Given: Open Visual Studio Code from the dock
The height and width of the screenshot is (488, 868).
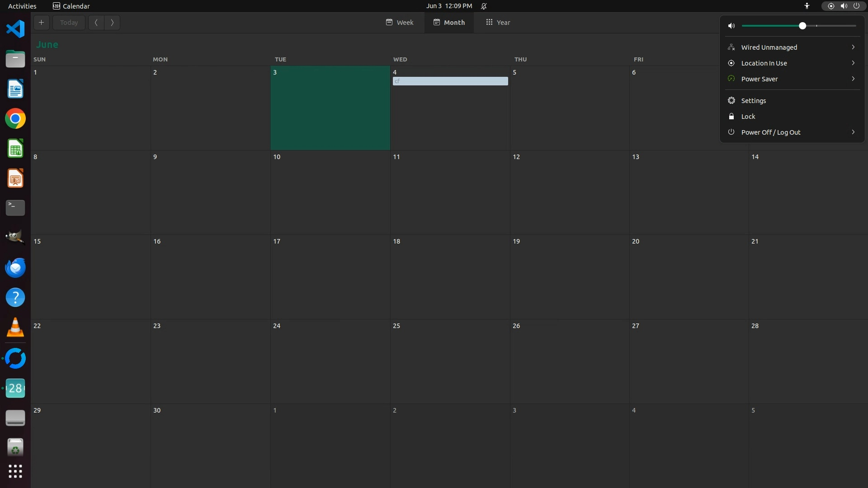Looking at the screenshot, I should pyautogui.click(x=15, y=29).
